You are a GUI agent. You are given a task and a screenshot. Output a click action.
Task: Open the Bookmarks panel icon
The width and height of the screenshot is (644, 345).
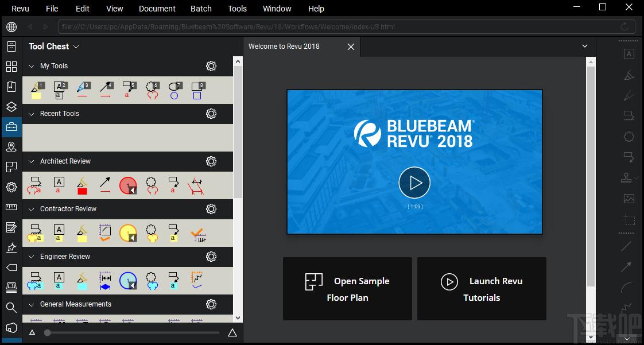click(11, 87)
